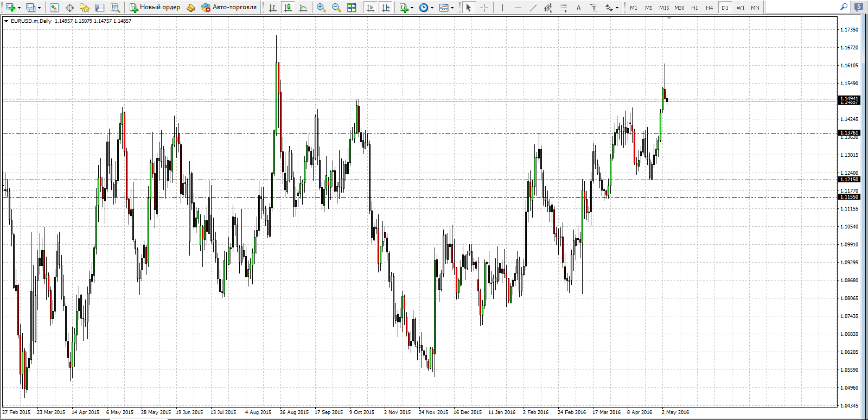Select the trendline drawing tool
The image size is (868, 420).
pyautogui.click(x=533, y=8)
